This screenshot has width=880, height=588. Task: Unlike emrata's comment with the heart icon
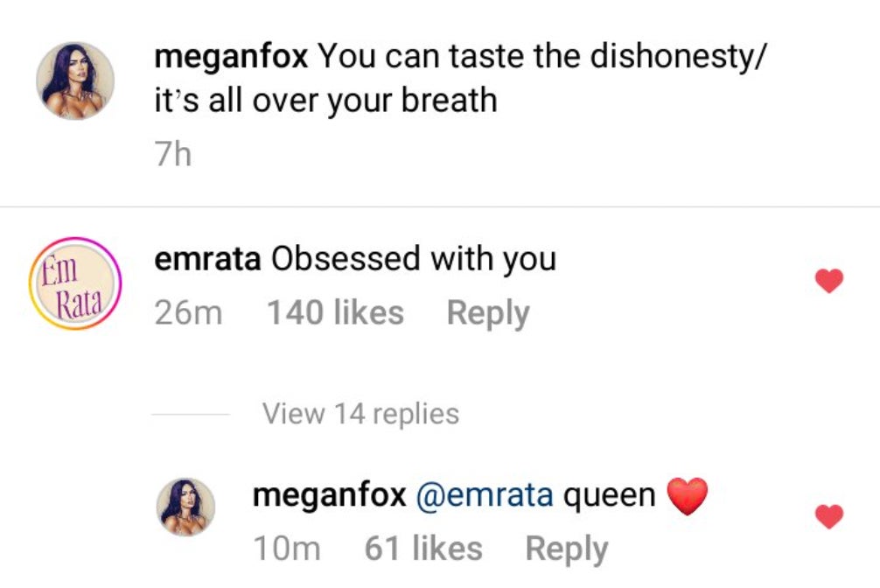(828, 281)
